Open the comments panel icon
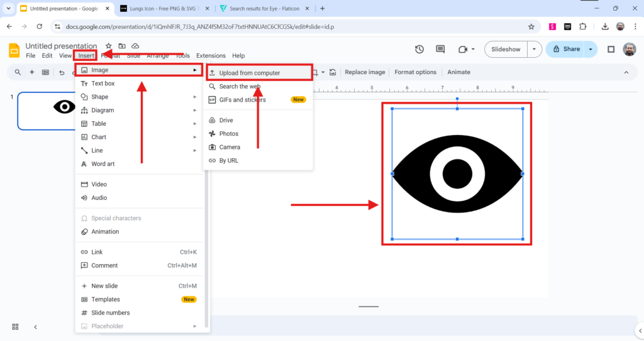The width and height of the screenshot is (644, 341). click(x=440, y=50)
